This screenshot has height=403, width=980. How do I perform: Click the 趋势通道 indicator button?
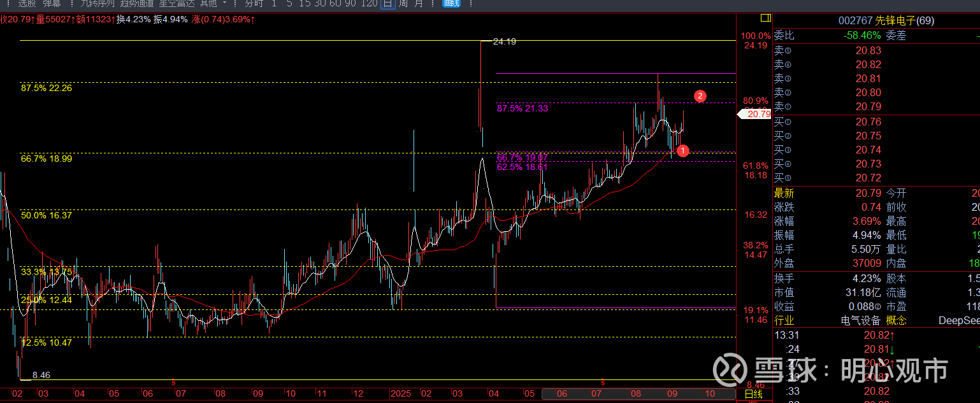[137, 3]
